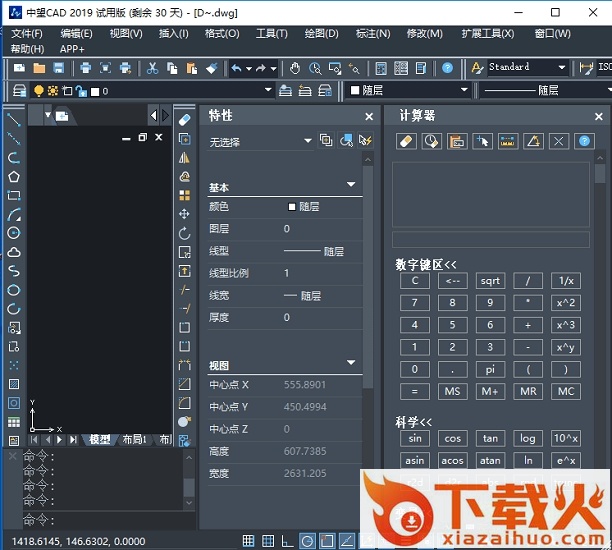Click the calculator expression input field
This screenshot has height=550, width=612.
pyautogui.click(x=491, y=239)
